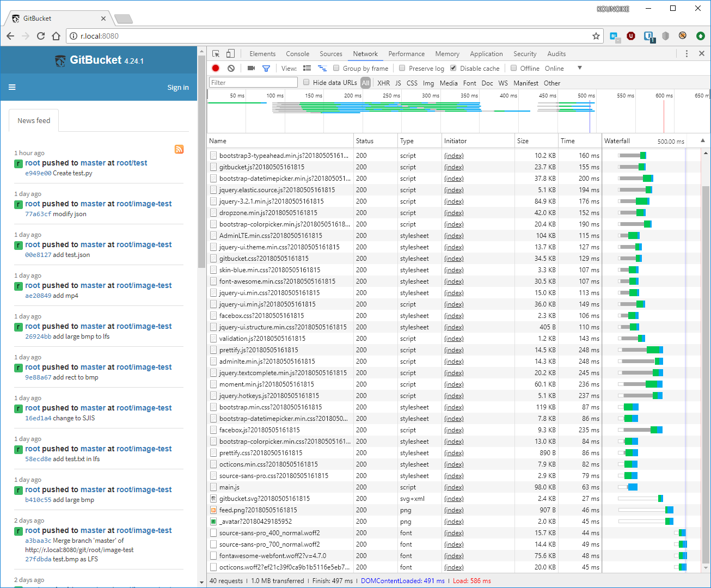Switch to the Application tab
Screen dimensions: 711x588
(486, 54)
